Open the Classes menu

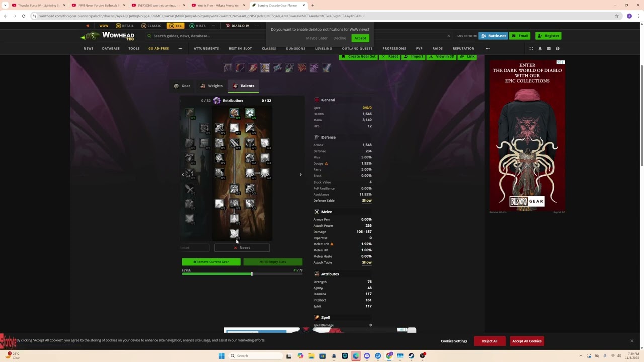coord(269,48)
